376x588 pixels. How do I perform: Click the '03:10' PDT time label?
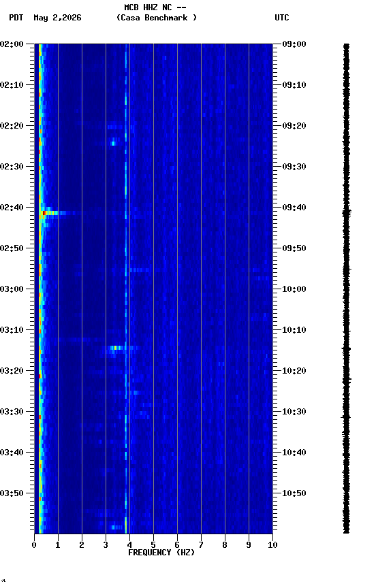tap(12, 330)
